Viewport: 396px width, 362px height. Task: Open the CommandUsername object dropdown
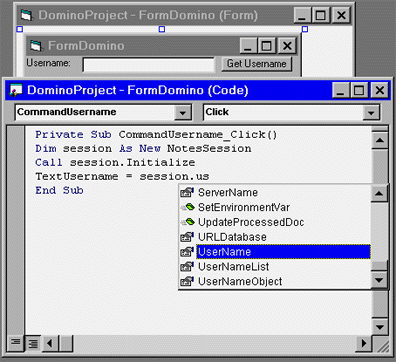tap(183, 113)
